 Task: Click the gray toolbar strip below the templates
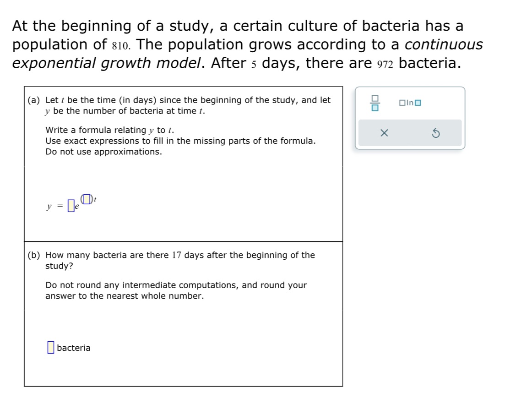coord(411,133)
